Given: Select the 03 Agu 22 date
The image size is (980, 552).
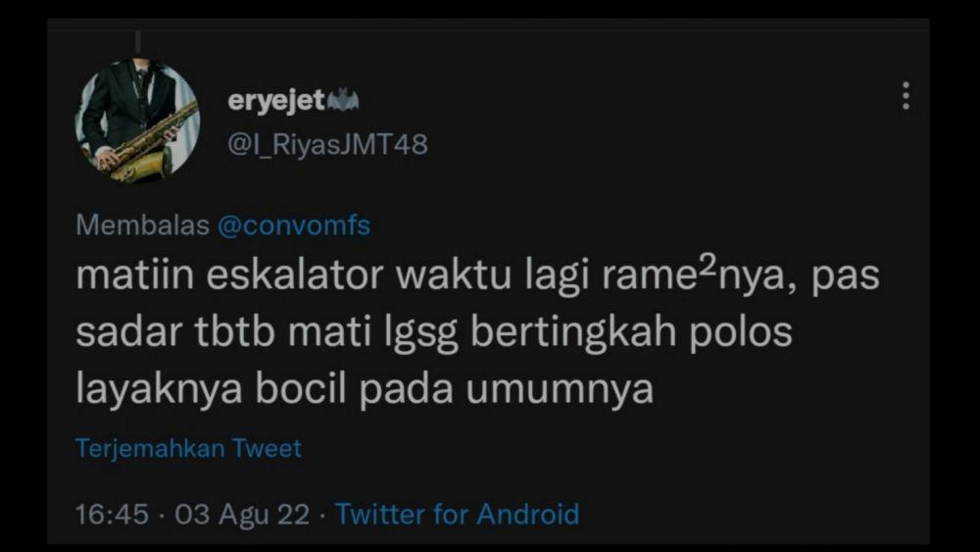Looking at the screenshot, I should pyautogui.click(x=242, y=515).
